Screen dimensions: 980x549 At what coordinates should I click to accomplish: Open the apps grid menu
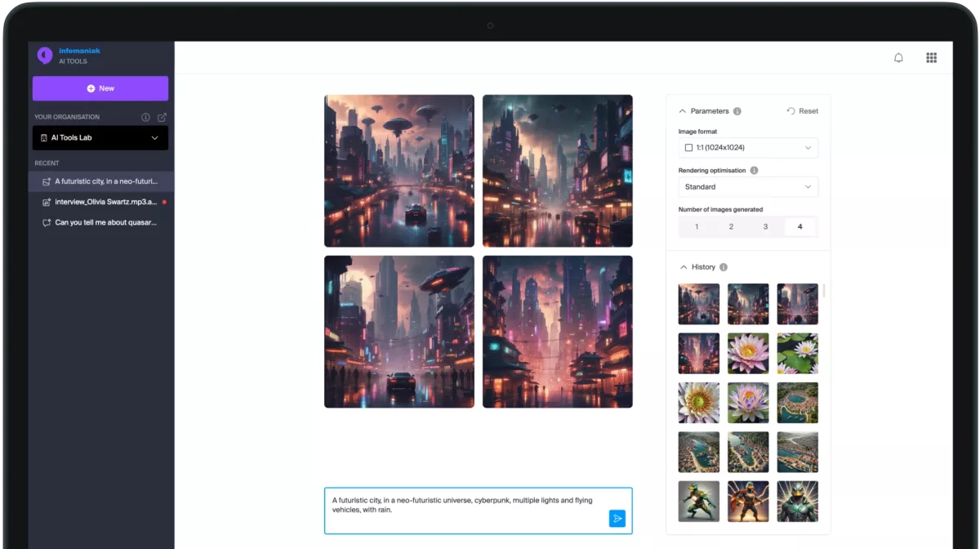(931, 58)
